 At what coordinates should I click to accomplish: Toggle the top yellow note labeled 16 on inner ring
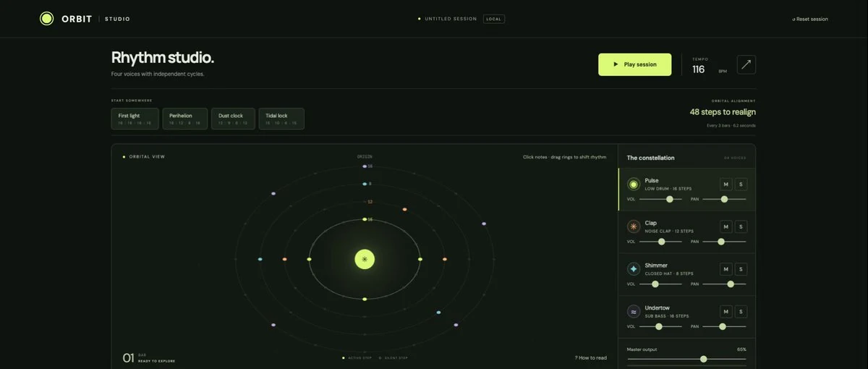[x=365, y=219]
